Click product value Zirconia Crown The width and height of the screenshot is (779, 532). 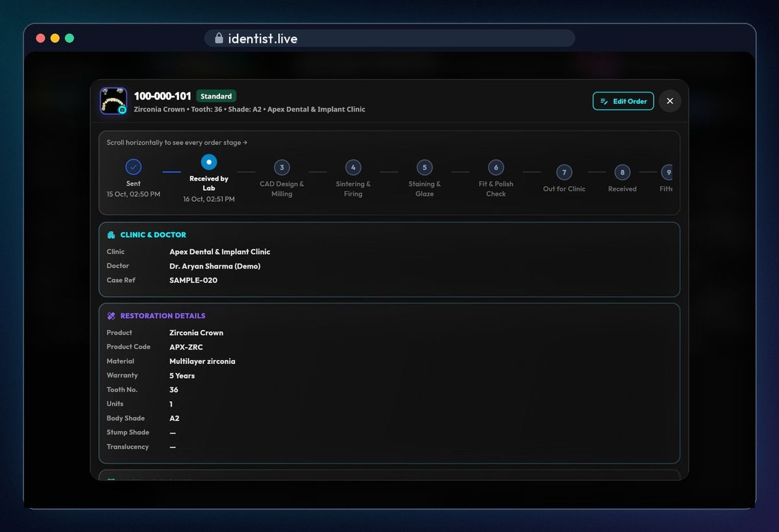tap(196, 333)
